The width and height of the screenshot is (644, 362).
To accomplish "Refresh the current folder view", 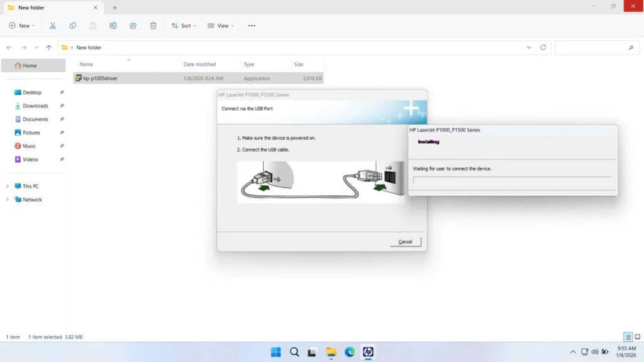I will click(x=542, y=47).
